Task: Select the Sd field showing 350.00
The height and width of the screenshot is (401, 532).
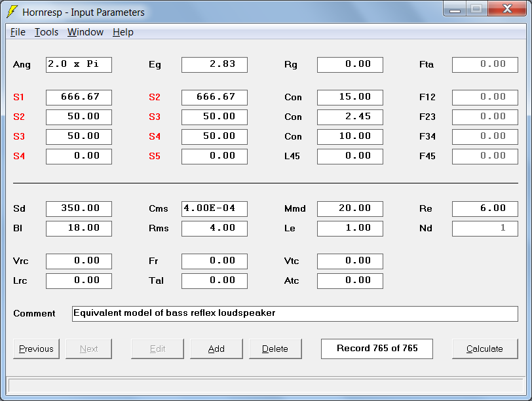Action: click(79, 209)
